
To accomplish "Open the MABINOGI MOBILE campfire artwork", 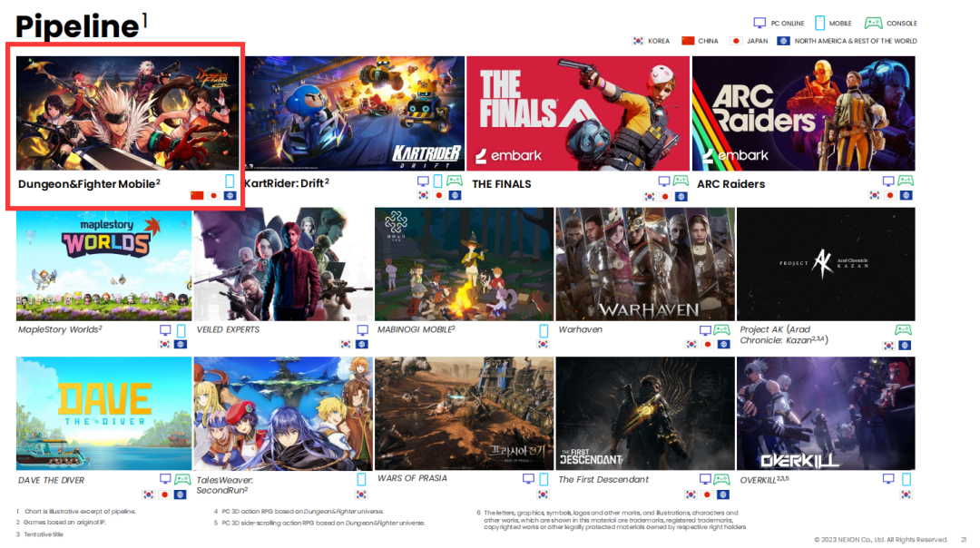I will coord(465,264).
